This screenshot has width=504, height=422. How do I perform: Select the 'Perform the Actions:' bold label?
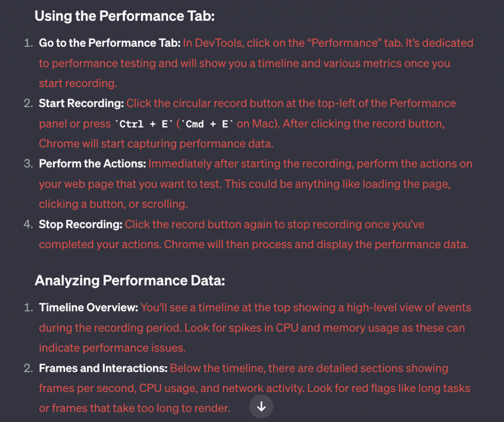(92, 163)
